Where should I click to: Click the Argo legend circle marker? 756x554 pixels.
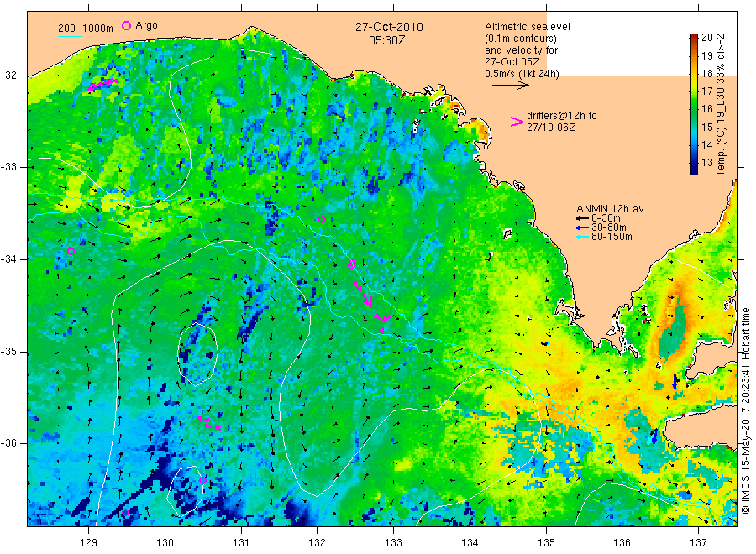point(126,25)
